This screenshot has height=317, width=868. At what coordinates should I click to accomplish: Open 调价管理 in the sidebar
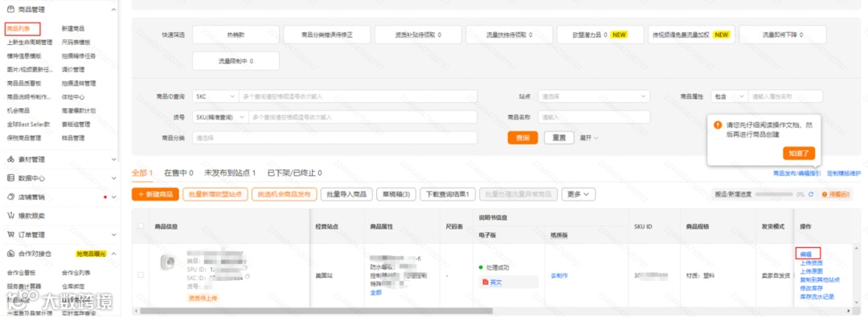[x=73, y=70]
